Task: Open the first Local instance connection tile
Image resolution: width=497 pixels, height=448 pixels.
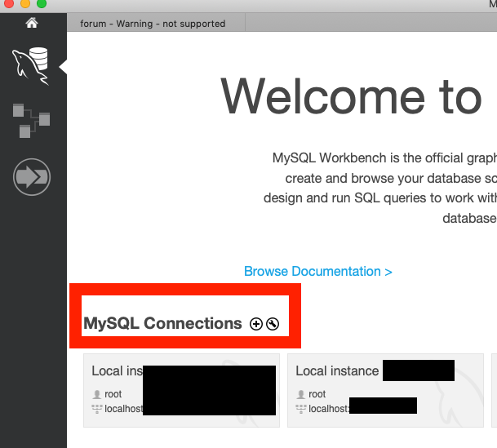Action: pos(182,390)
